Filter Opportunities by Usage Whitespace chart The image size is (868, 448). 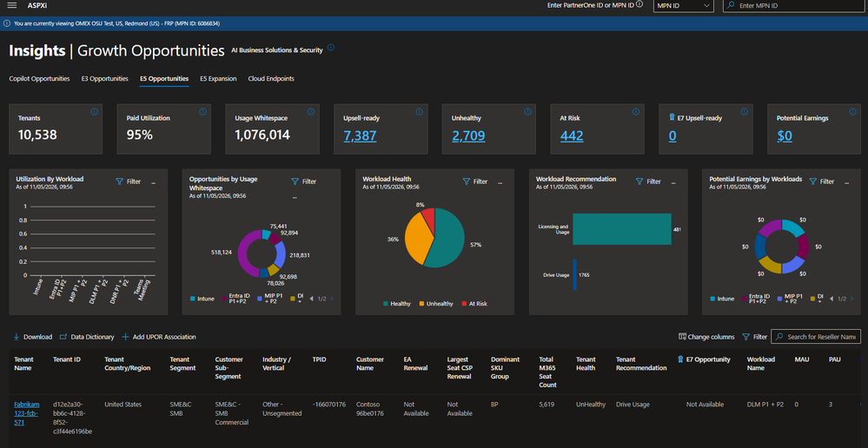(x=303, y=181)
